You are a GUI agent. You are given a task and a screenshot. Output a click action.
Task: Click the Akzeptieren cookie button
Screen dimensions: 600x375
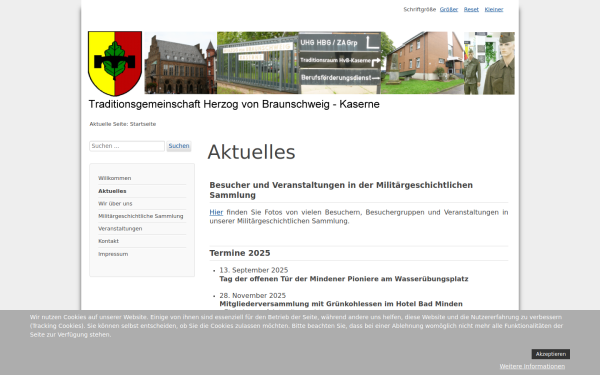550,354
